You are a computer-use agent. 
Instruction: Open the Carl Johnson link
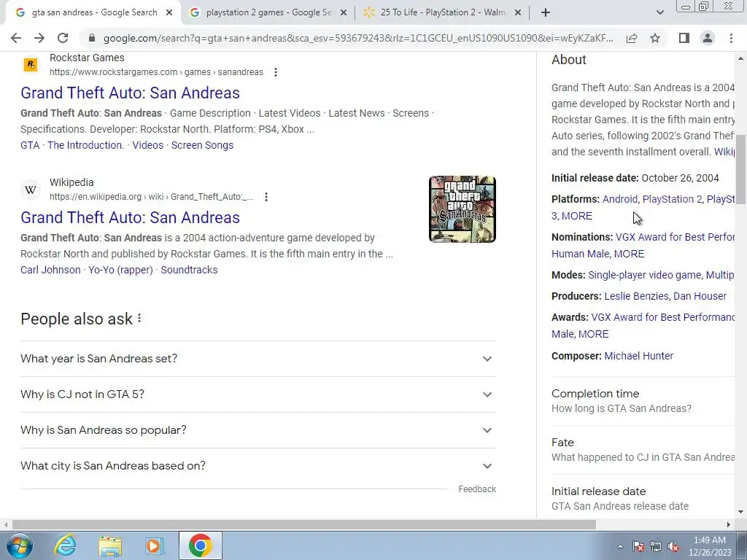tap(50, 270)
